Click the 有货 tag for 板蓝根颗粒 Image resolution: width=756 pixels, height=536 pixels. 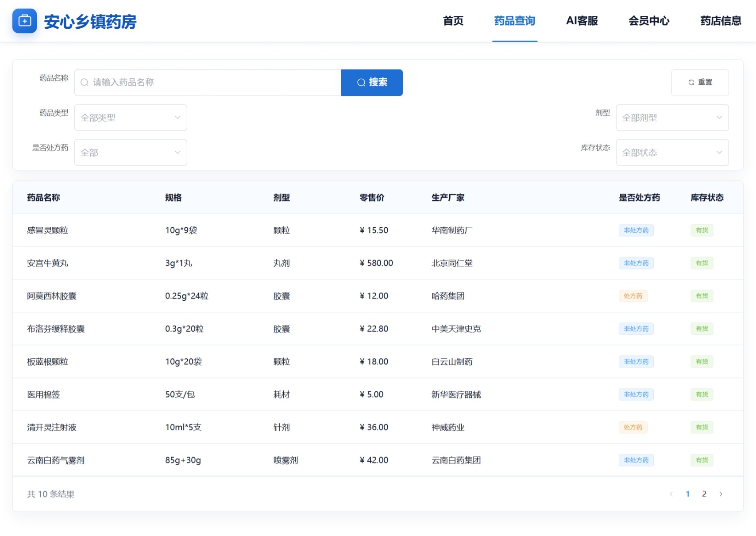[702, 362]
